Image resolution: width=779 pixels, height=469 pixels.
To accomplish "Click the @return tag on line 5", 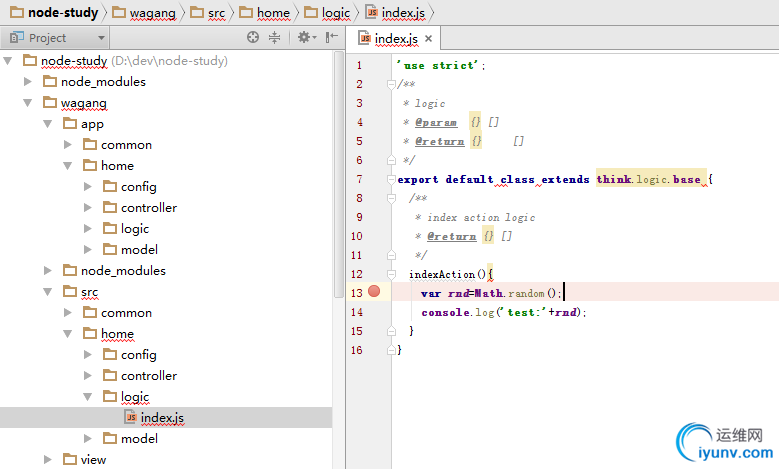I will click(x=440, y=141).
